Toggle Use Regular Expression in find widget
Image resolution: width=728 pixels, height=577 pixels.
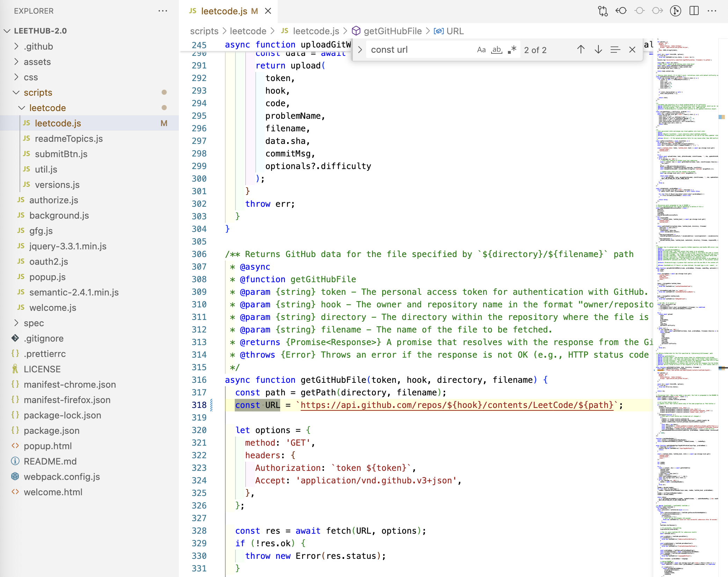(x=512, y=50)
